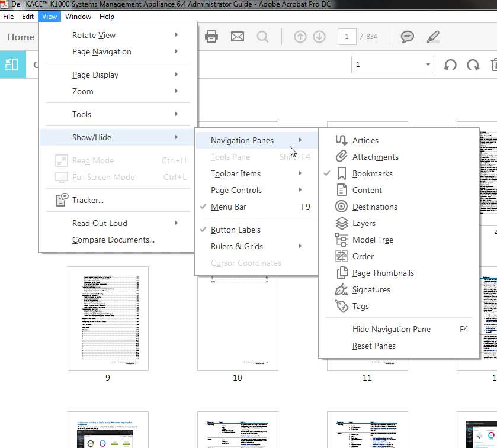Open the Signatures pane
The image size is (497, 448).
coord(399,290)
